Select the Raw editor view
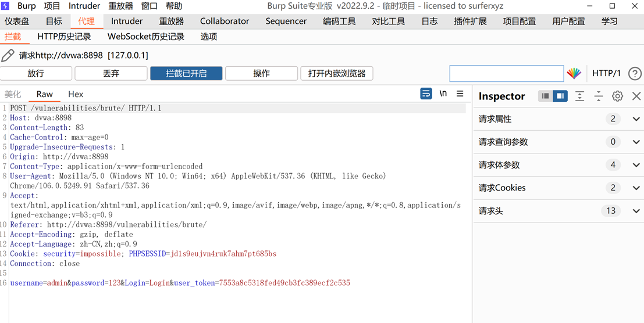This screenshot has height=323, width=644. pos(44,94)
